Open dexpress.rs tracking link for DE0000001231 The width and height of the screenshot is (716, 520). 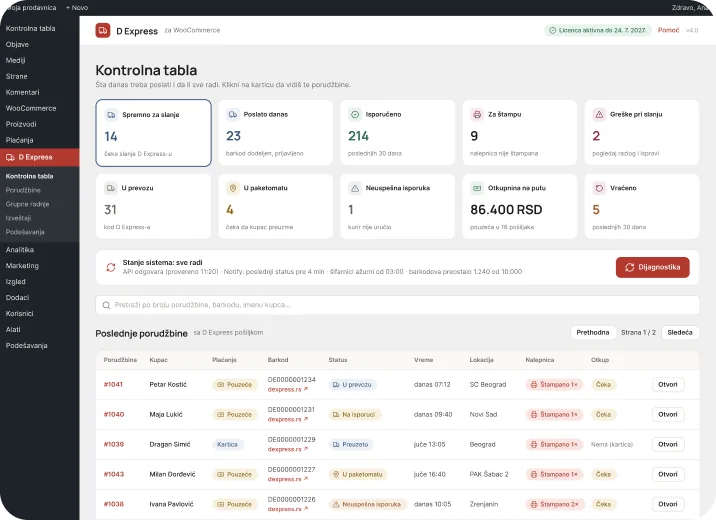[287, 419]
